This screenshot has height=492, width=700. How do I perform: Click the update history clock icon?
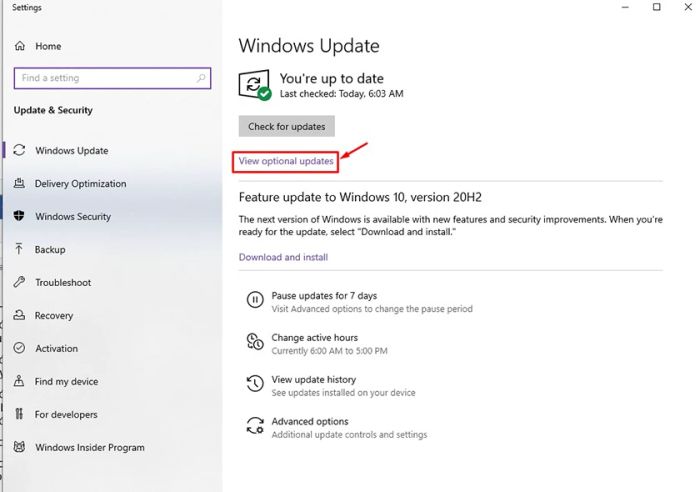255,384
